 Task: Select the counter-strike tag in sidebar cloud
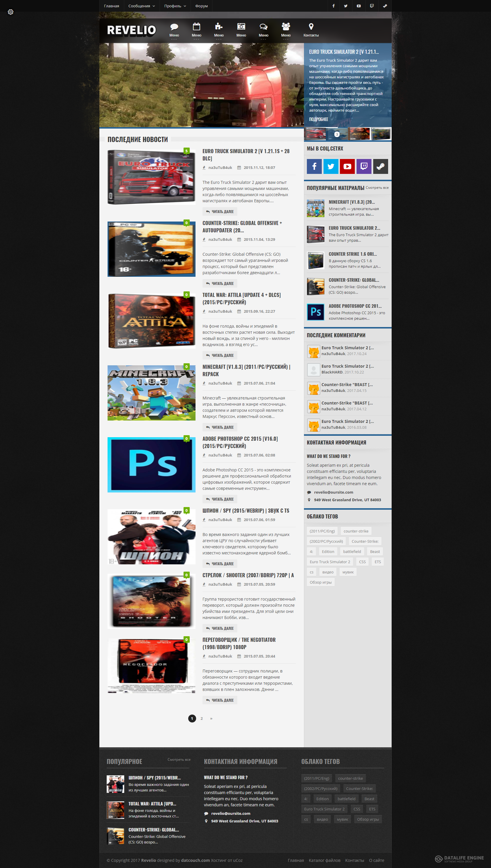[356, 531]
